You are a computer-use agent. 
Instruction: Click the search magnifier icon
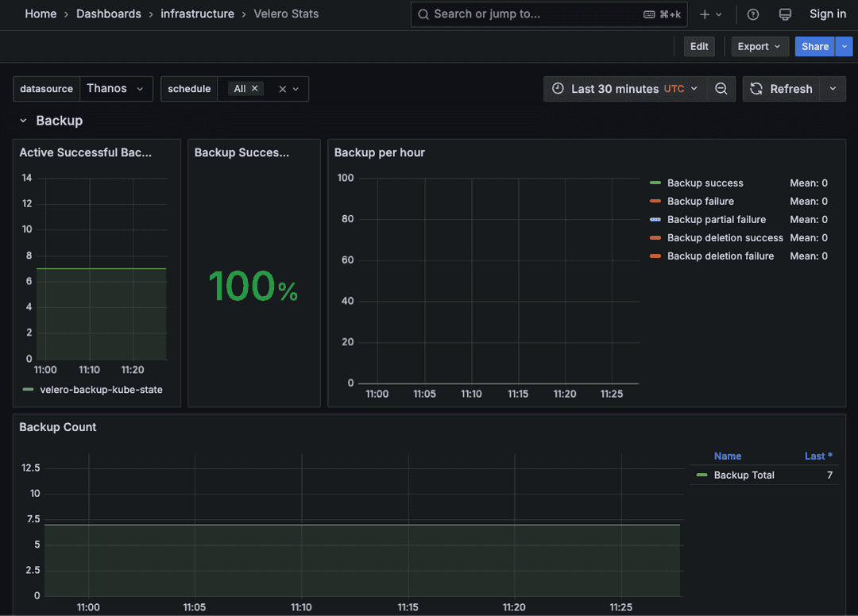423,13
